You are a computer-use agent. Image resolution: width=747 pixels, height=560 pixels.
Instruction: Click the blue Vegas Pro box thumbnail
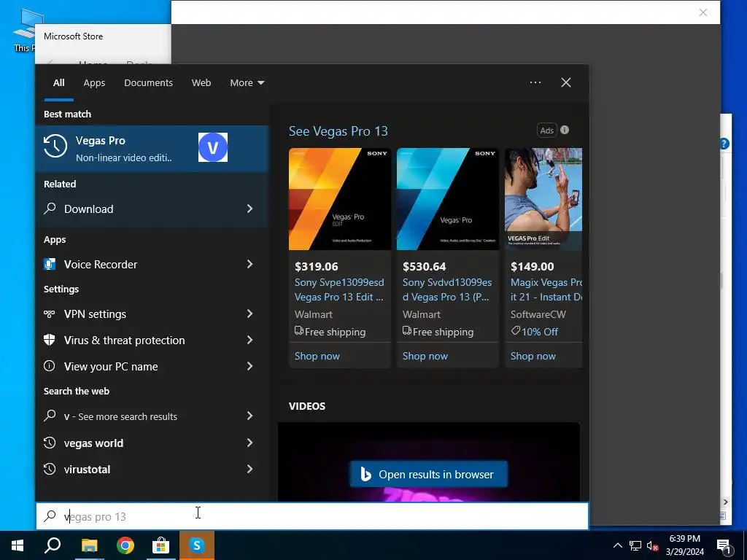click(x=448, y=198)
